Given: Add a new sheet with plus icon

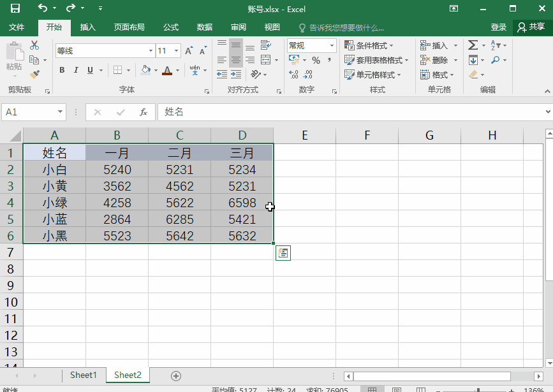Looking at the screenshot, I should 176,375.
